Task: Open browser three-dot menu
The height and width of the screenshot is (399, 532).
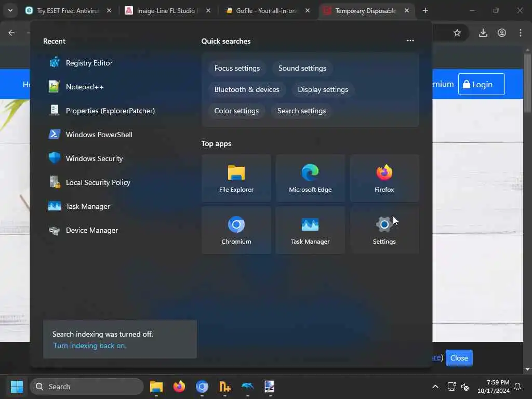Action: [521, 33]
